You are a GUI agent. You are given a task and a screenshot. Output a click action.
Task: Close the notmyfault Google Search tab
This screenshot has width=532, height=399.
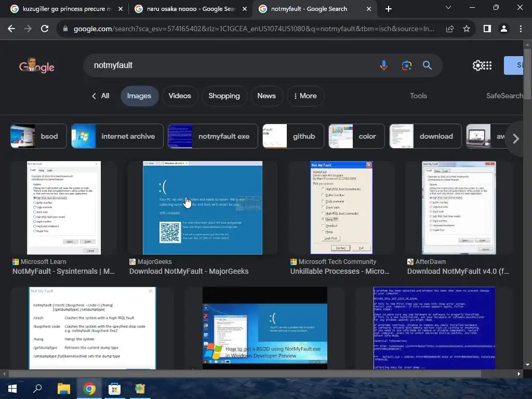[369, 9]
